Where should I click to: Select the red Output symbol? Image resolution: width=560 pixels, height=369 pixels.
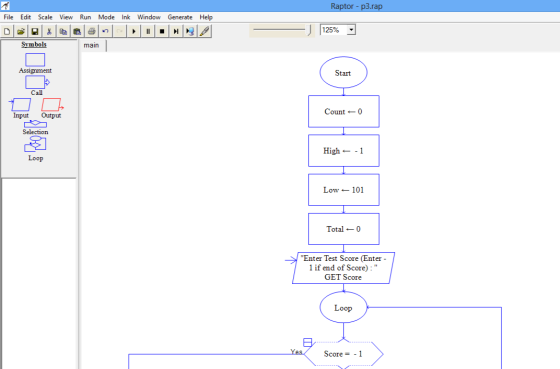coord(52,105)
